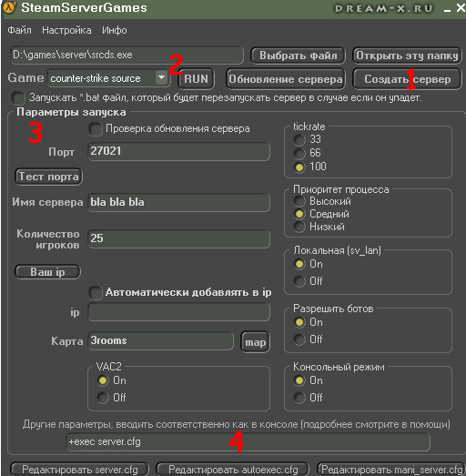Select tickrate 66 radio button
The height and width of the screenshot is (476, 466).
click(299, 153)
